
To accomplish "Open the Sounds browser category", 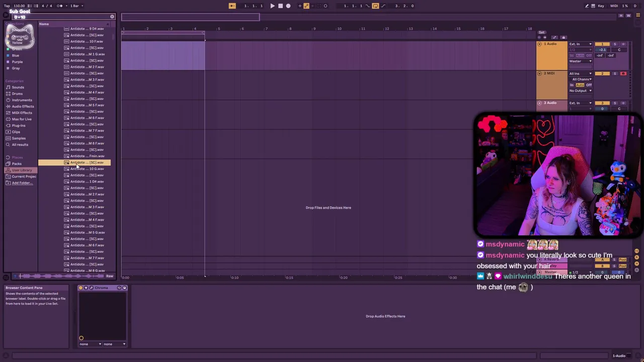I will coord(18,87).
